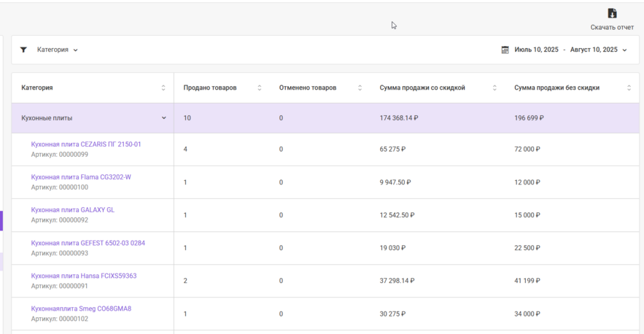644x334 pixels.
Task: Click the Скачать отчет button label
Action: coord(612,28)
